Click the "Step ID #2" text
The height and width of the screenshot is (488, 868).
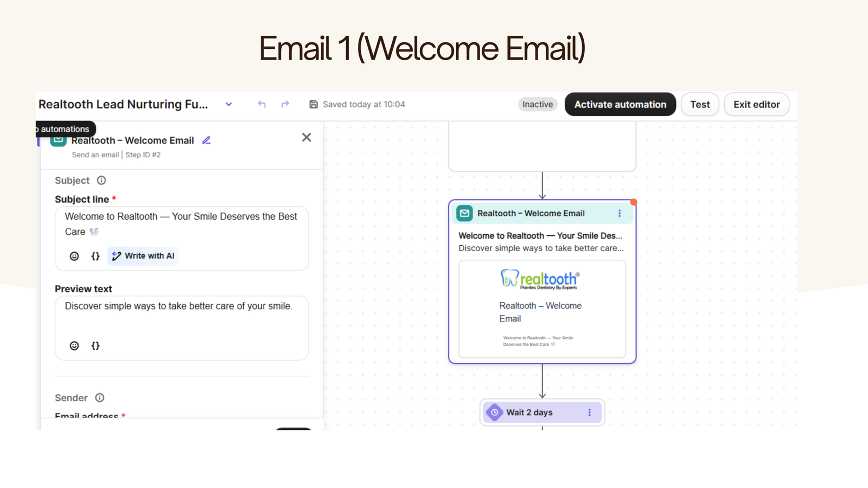pyautogui.click(x=143, y=155)
